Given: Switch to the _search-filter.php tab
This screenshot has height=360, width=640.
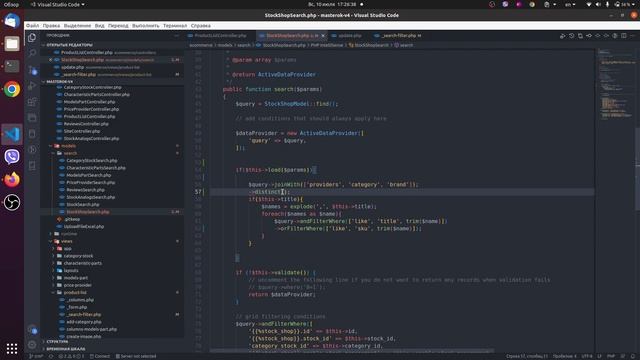Looking at the screenshot, I should 397,36.
